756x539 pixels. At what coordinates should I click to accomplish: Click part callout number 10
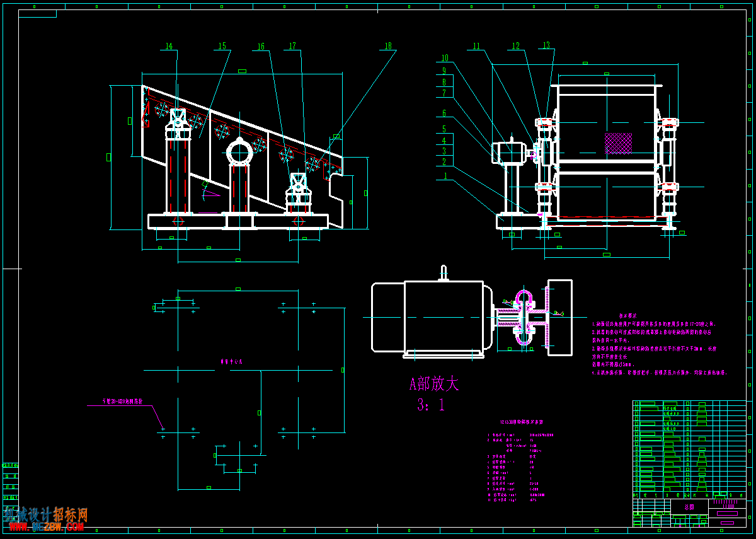(444, 59)
